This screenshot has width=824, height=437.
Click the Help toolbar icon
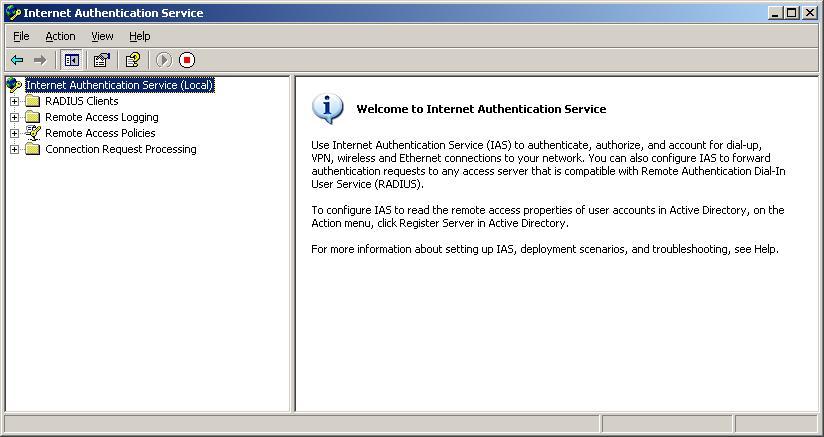[132, 60]
